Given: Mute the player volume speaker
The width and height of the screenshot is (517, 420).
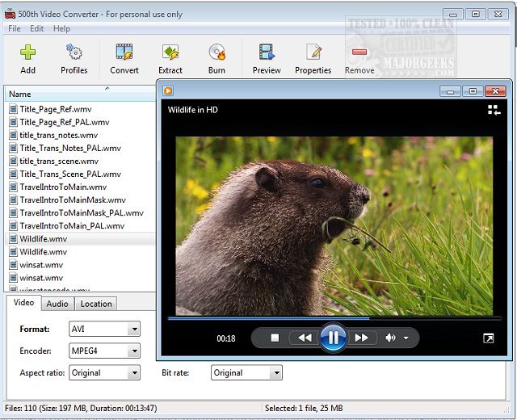Looking at the screenshot, I should point(391,338).
